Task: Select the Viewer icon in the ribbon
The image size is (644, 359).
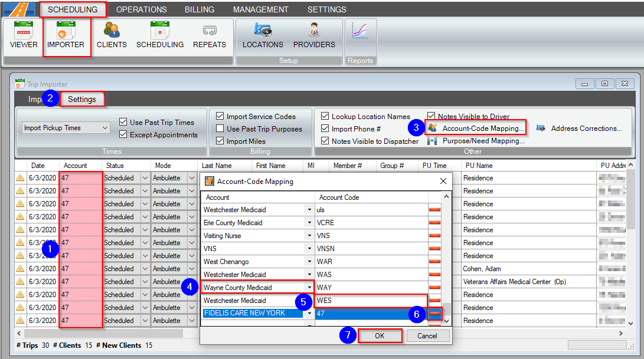Action: click(x=23, y=35)
